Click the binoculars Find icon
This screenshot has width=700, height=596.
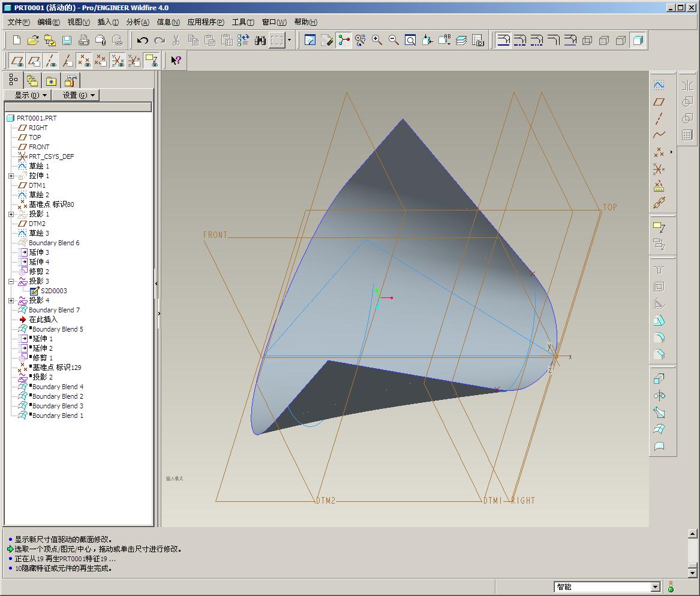[x=260, y=41]
